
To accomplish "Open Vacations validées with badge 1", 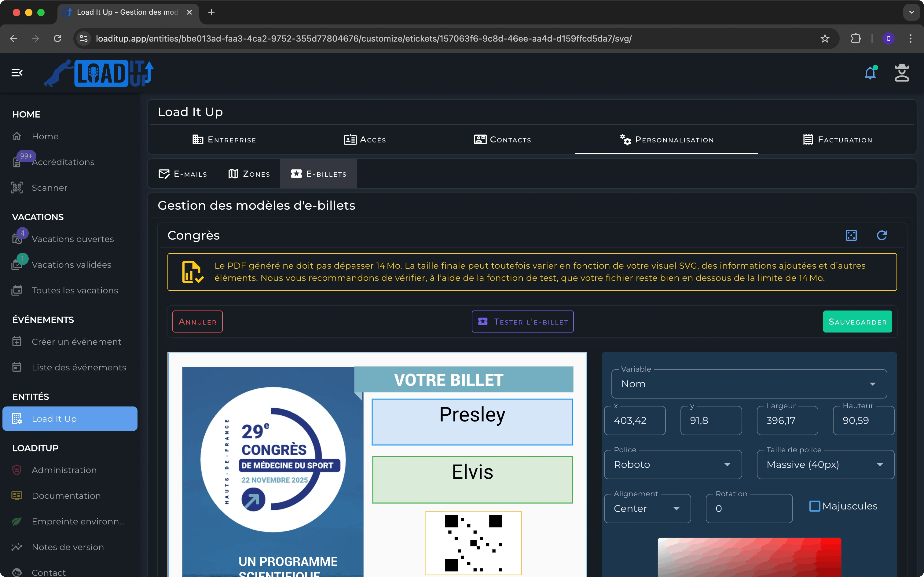I will click(71, 264).
